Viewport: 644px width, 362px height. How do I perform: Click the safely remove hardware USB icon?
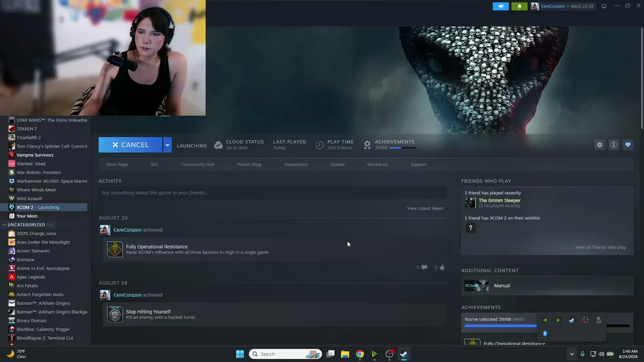599,320
